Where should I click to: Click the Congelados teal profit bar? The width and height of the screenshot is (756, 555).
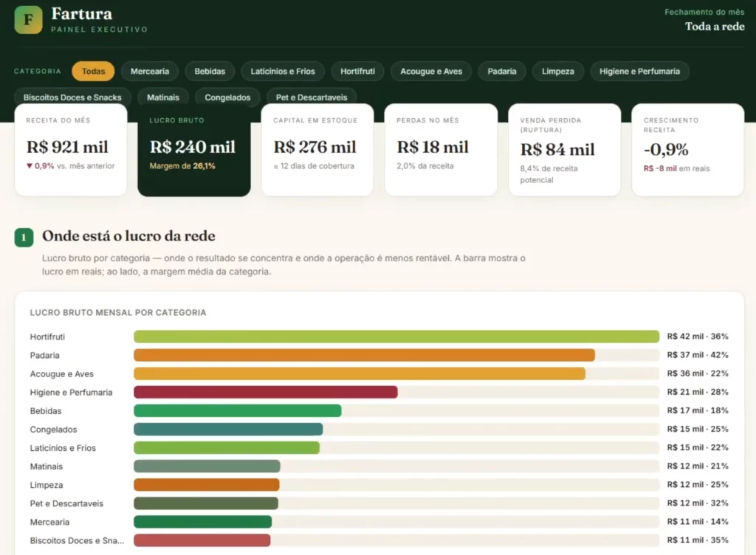pyautogui.click(x=228, y=429)
